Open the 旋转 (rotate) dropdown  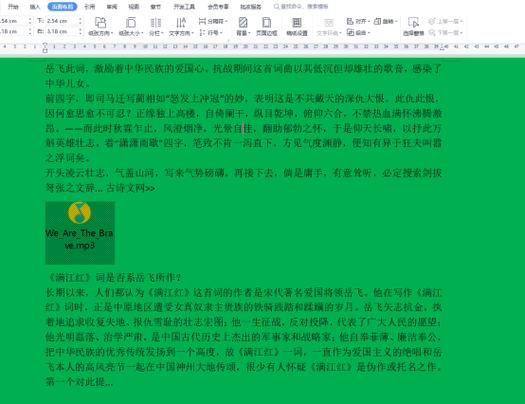click(x=385, y=21)
